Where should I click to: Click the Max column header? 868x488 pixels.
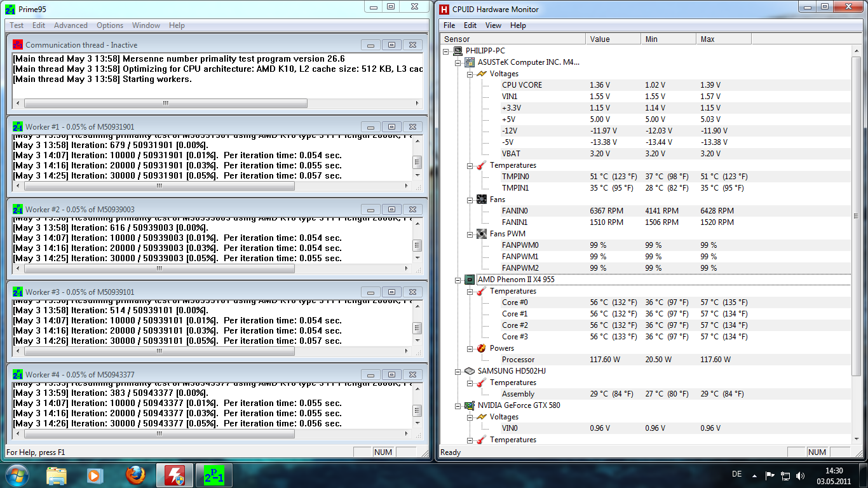click(723, 39)
